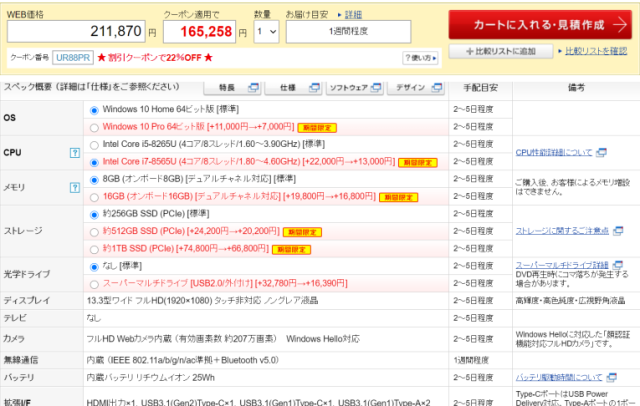640x406 pixels.
Task: Click カートに入れる・見積作成 button
Action: [x=540, y=25]
